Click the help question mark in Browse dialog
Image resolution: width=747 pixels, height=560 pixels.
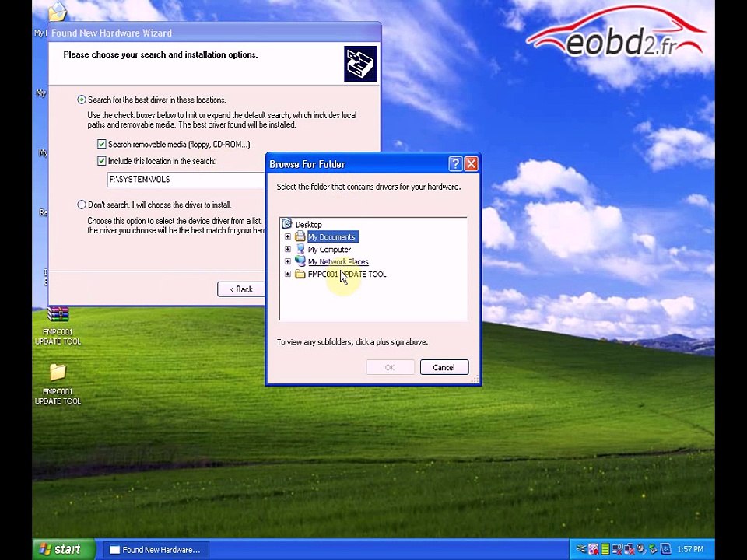(455, 164)
